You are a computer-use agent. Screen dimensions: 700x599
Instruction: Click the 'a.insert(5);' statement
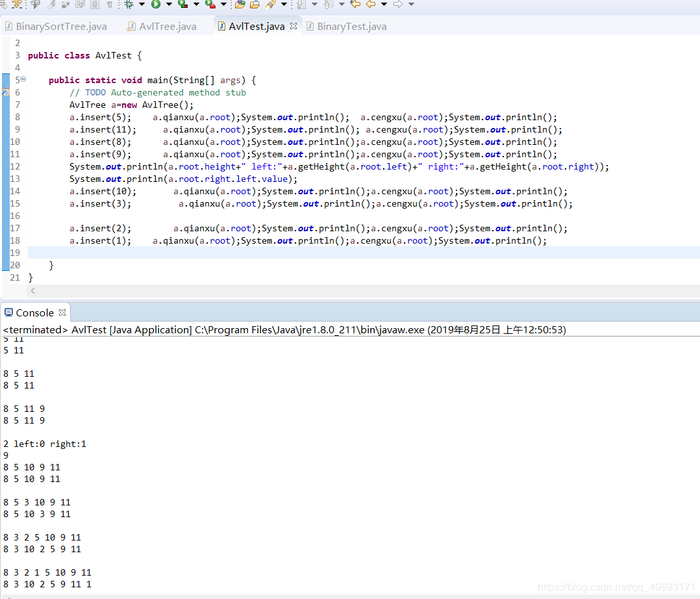(x=101, y=117)
